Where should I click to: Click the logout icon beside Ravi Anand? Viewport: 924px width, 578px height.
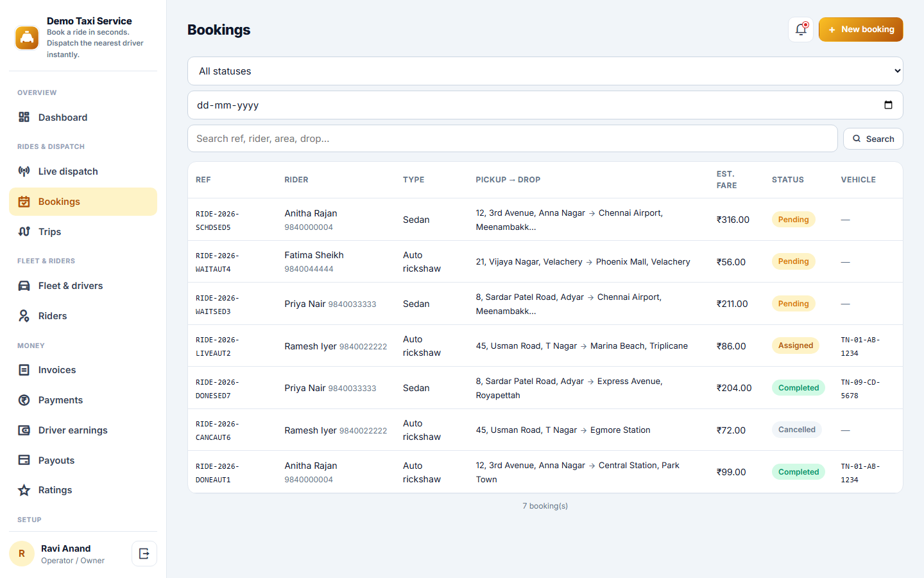pyautogui.click(x=144, y=554)
